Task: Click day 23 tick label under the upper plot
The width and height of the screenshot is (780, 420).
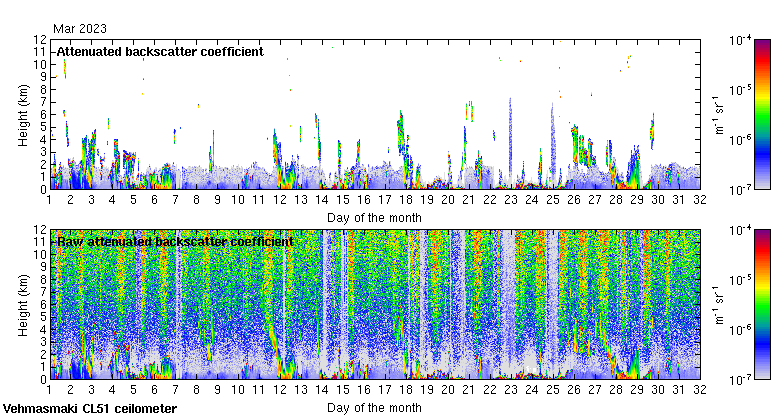Action: point(511,200)
